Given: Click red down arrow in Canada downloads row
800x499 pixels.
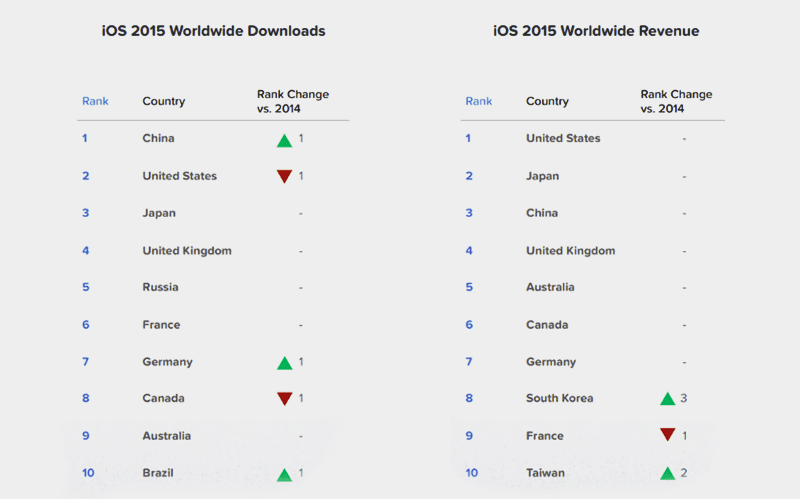Looking at the screenshot, I should [284, 399].
